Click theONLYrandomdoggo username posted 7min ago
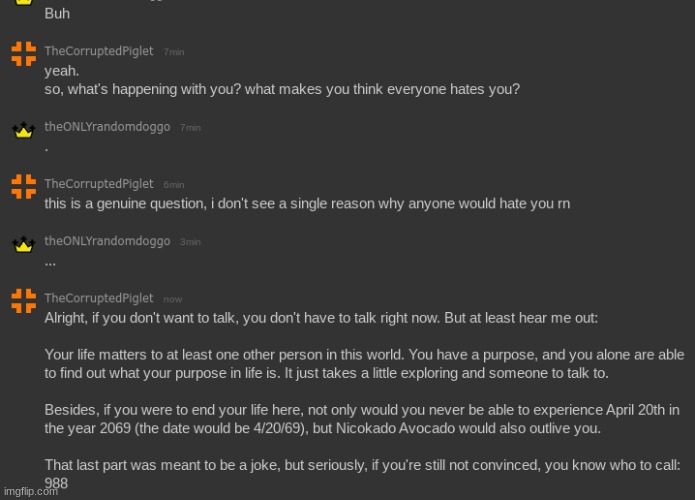695x500 pixels. (x=108, y=127)
